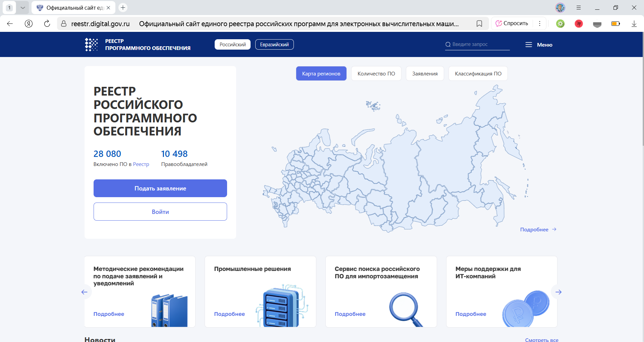The image size is (644, 342).
Task: Click the right carousel arrow for info cards
Action: pyautogui.click(x=558, y=292)
